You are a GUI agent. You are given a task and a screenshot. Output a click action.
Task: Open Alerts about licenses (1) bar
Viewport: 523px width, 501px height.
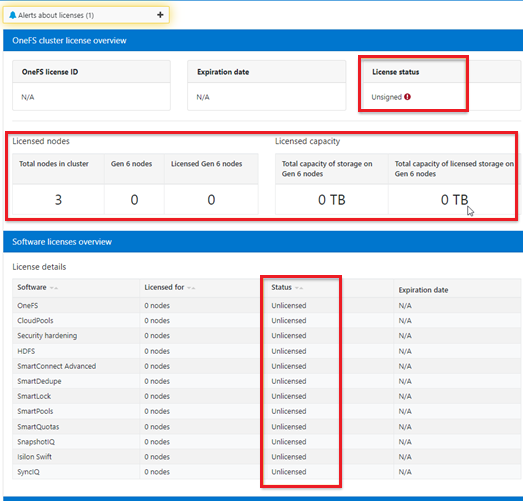click(x=86, y=15)
